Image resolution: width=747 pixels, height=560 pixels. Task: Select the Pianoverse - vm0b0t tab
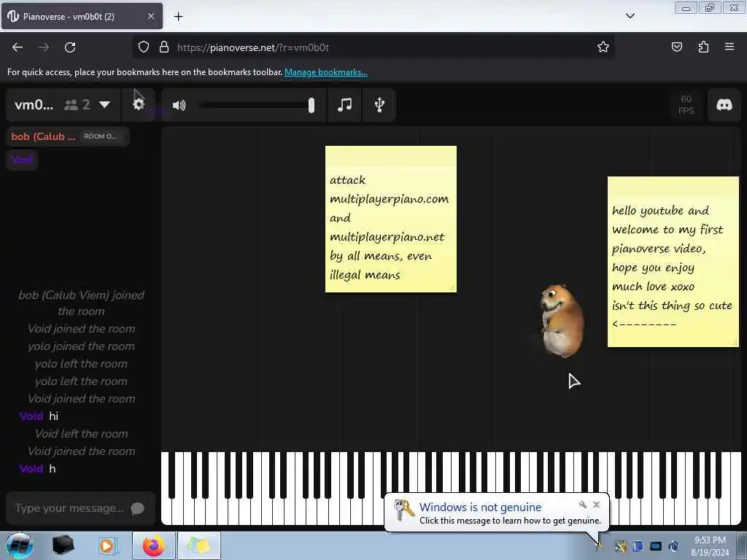coord(82,16)
